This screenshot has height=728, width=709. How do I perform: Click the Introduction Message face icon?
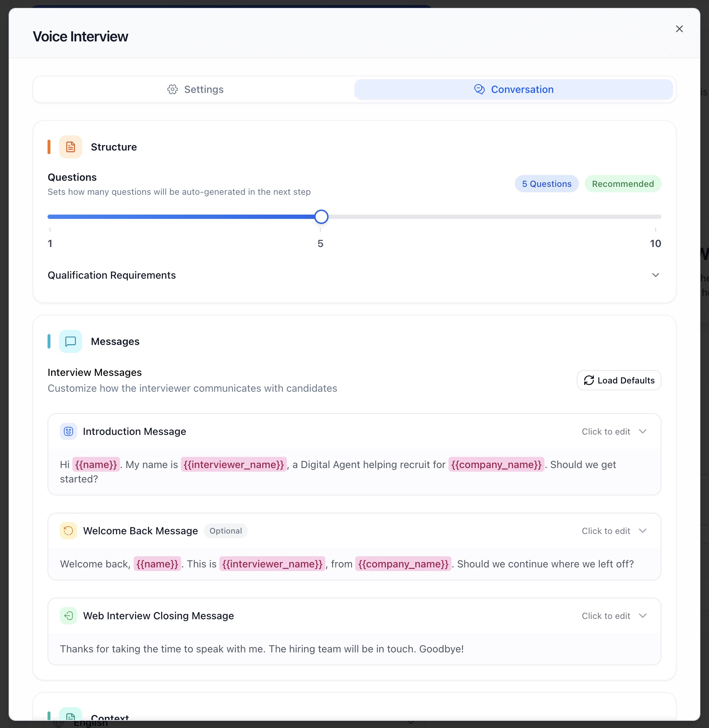click(68, 431)
